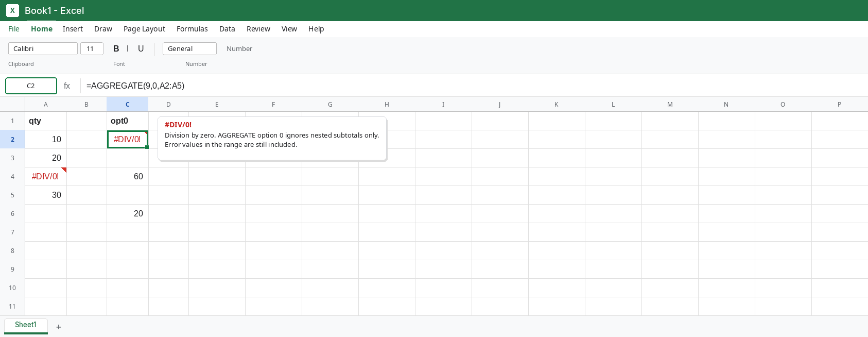Toggle Italic formatting
Image resolution: width=868 pixels, height=337 pixels.
[x=128, y=48]
